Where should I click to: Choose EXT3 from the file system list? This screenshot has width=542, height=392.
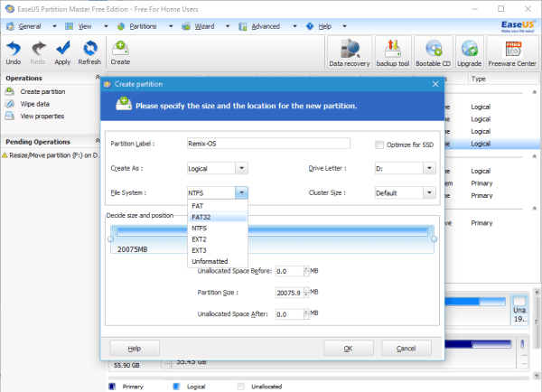[x=218, y=250]
